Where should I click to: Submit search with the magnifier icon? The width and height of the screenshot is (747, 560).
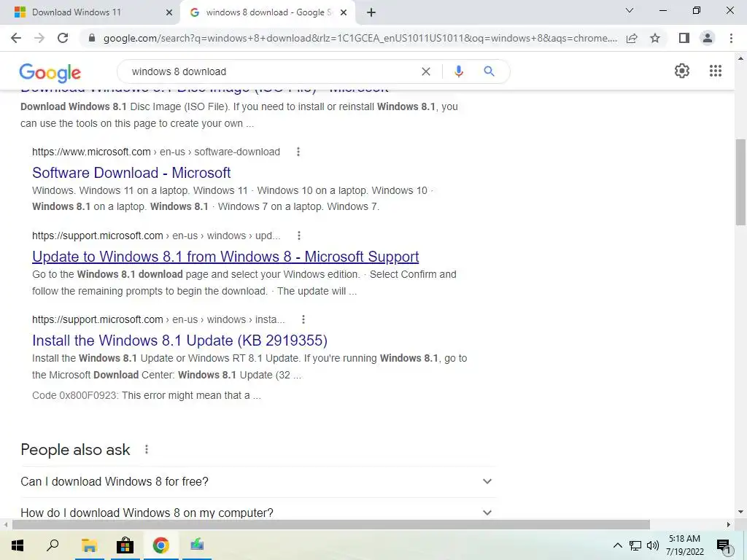pos(489,71)
